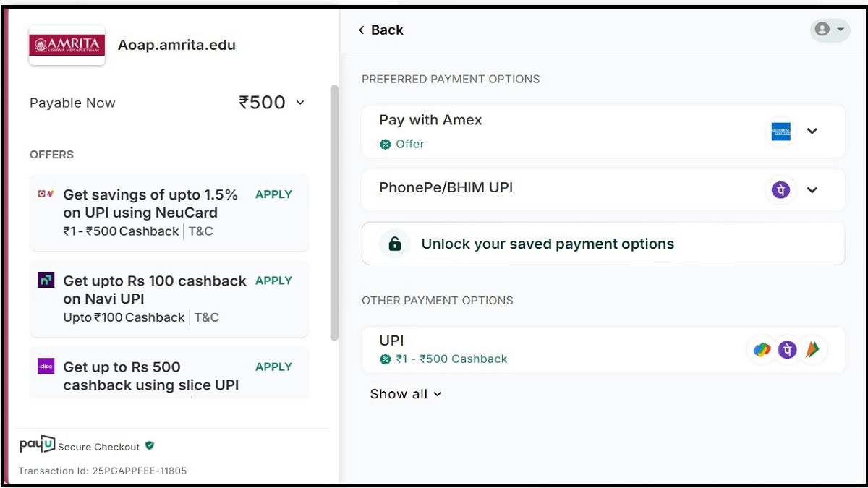Expand the PhonePe/BHIM UPI section
The image size is (868, 488).
(x=812, y=189)
